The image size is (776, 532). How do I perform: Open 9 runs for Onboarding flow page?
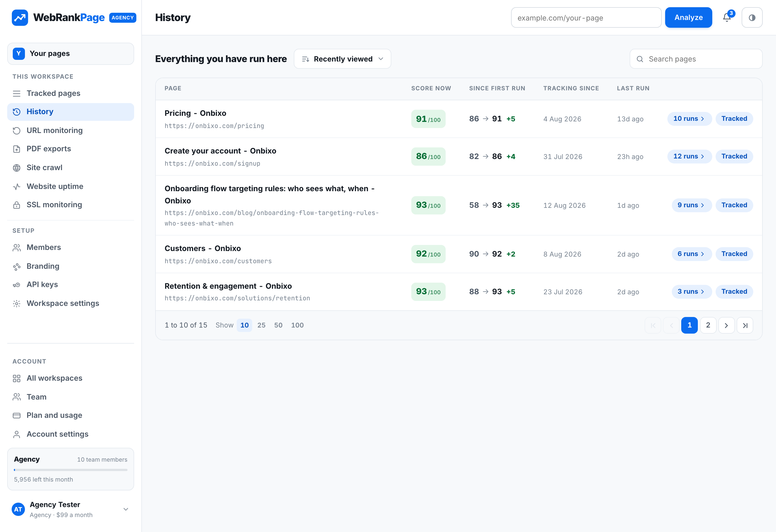[691, 205]
